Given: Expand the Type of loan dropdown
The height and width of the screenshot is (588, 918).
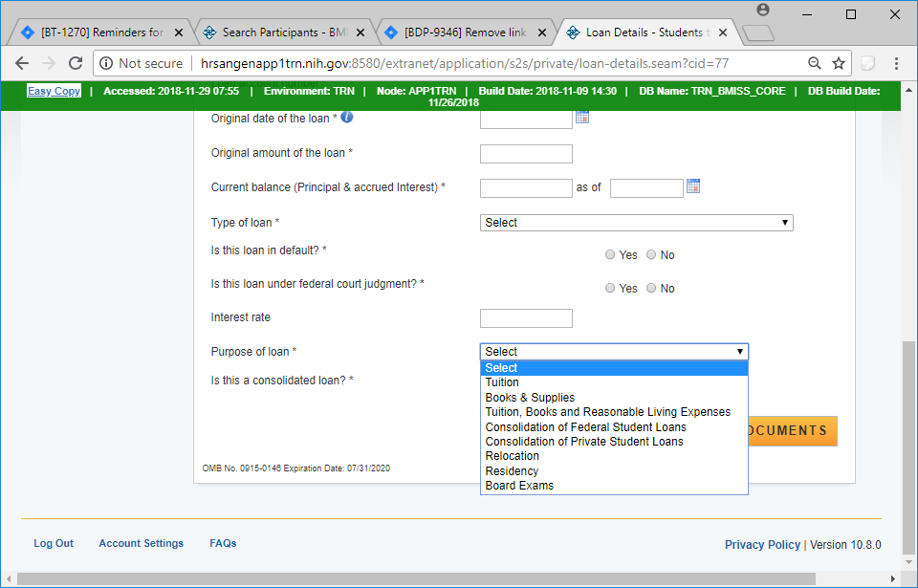Looking at the screenshot, I should tap(636, 223).
